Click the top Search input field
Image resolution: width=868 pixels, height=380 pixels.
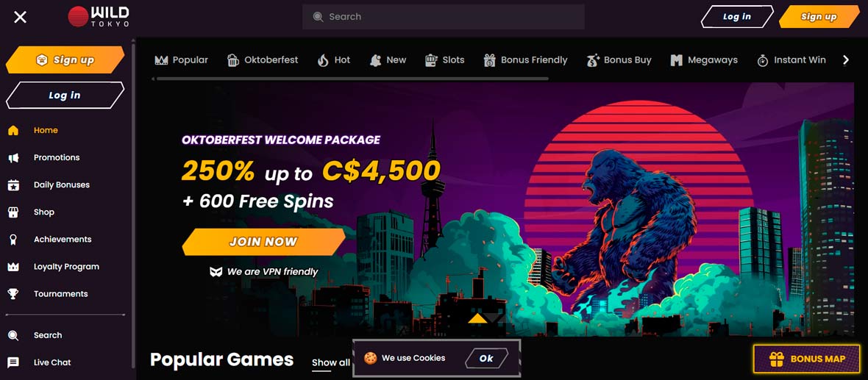[x=444, y=17]
